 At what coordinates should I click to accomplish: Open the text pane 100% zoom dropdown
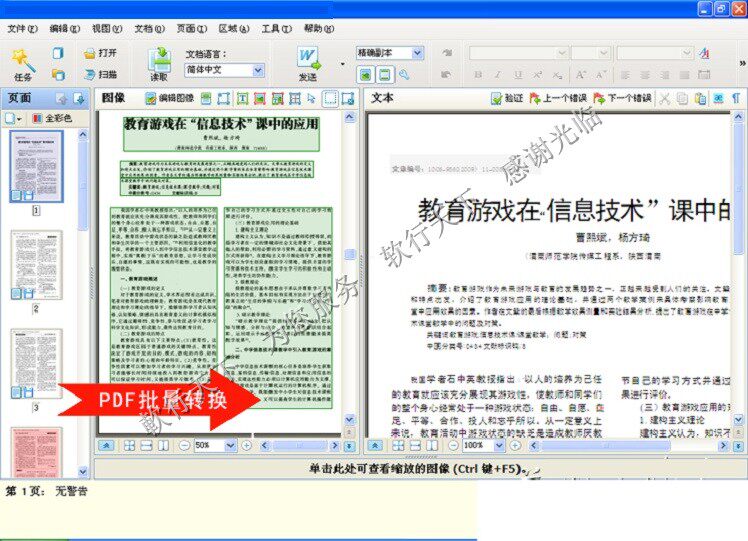coord(499,446)
